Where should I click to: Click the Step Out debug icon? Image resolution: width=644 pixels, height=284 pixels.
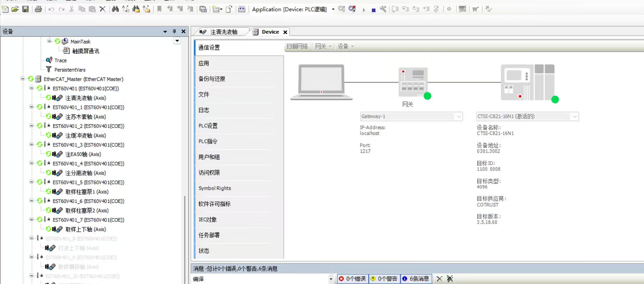click(x=416, y=9)
